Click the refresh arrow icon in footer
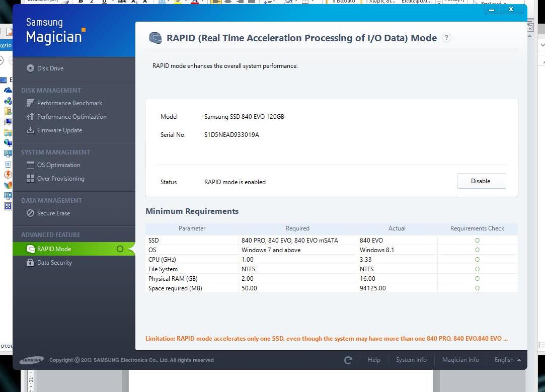The image size is (545, 392). (348, 360)
